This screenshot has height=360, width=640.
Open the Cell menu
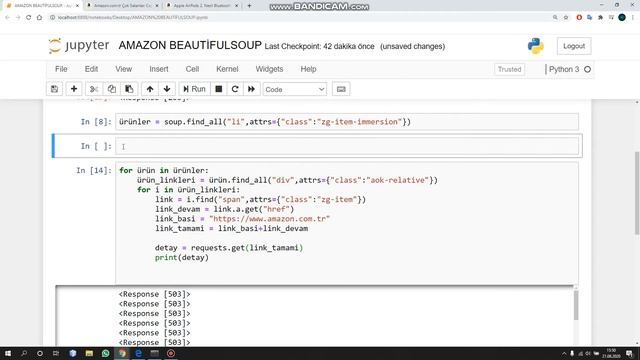click(192, 69)
